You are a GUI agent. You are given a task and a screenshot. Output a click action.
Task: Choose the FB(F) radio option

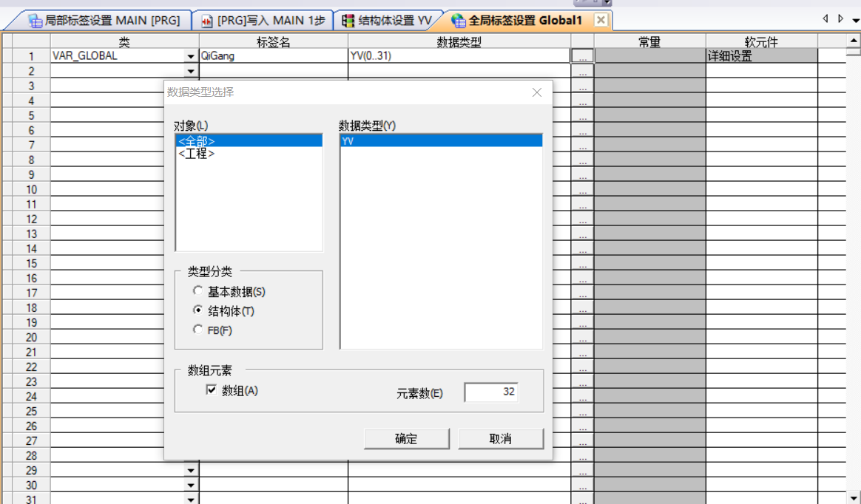point(197,330)
